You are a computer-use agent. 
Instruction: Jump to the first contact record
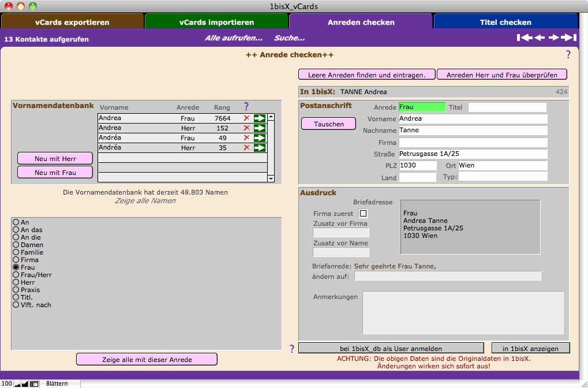coord(524,38)
